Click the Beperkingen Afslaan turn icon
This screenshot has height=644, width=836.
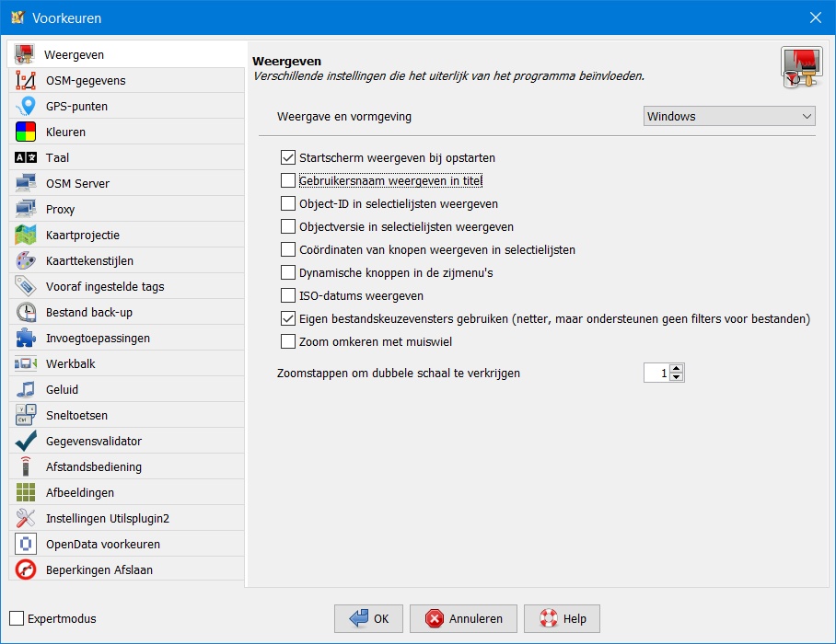coord(26,569)
